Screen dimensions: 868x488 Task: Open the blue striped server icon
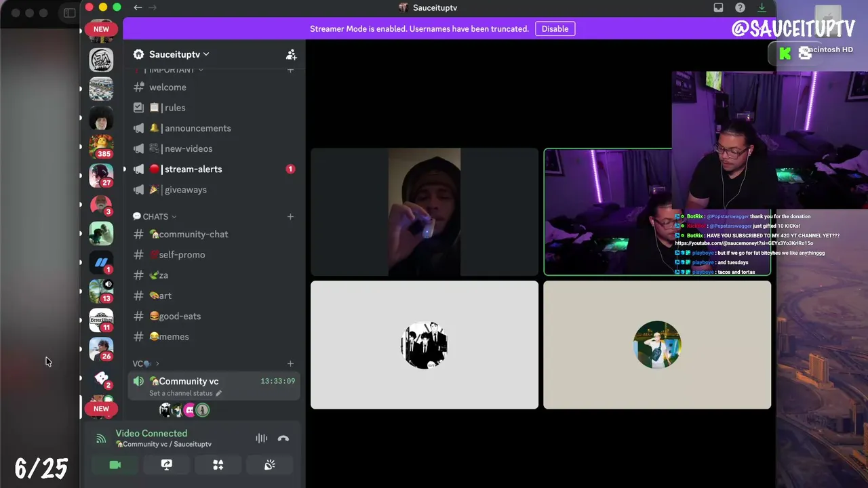click(x=101, y=262)
